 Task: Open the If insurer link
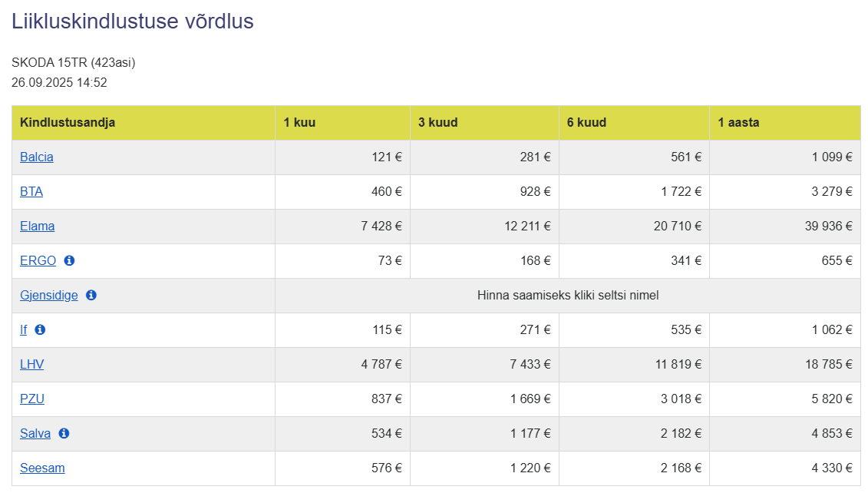click(23, 329)
